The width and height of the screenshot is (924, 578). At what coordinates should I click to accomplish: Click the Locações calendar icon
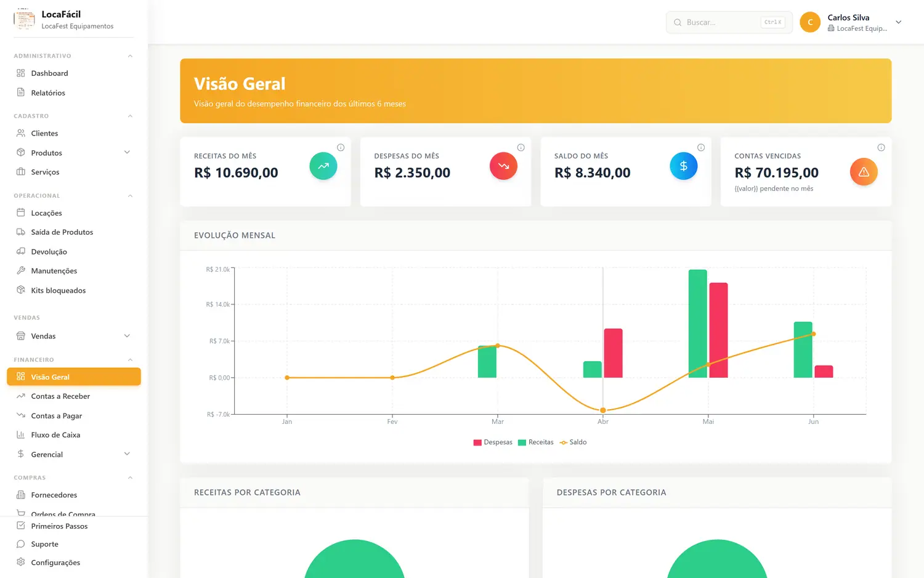tap(21, 213)
